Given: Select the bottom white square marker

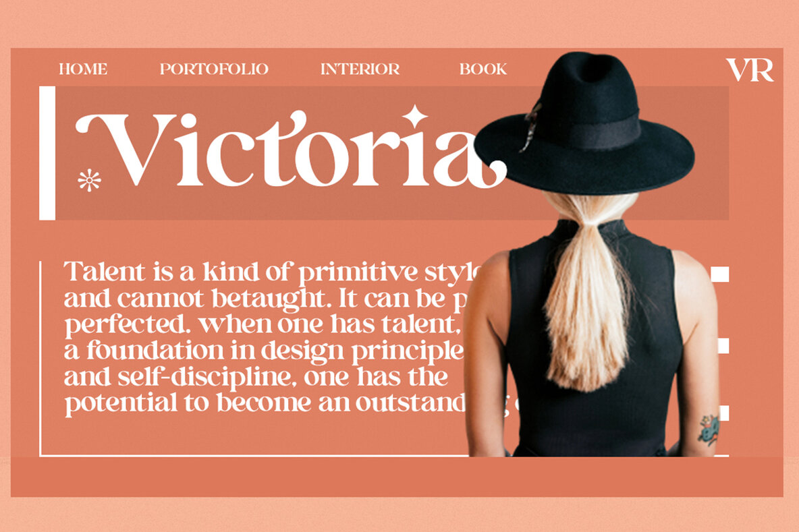Looking at the screenshot, I should [x=723, y=413].
